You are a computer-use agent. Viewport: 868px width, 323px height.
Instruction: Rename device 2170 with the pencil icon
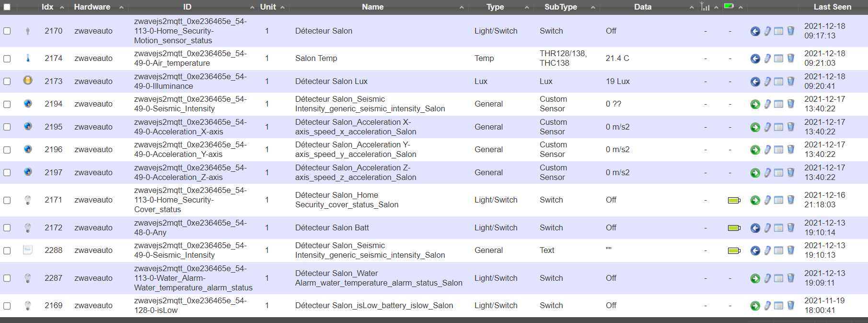tap(767, 31)
